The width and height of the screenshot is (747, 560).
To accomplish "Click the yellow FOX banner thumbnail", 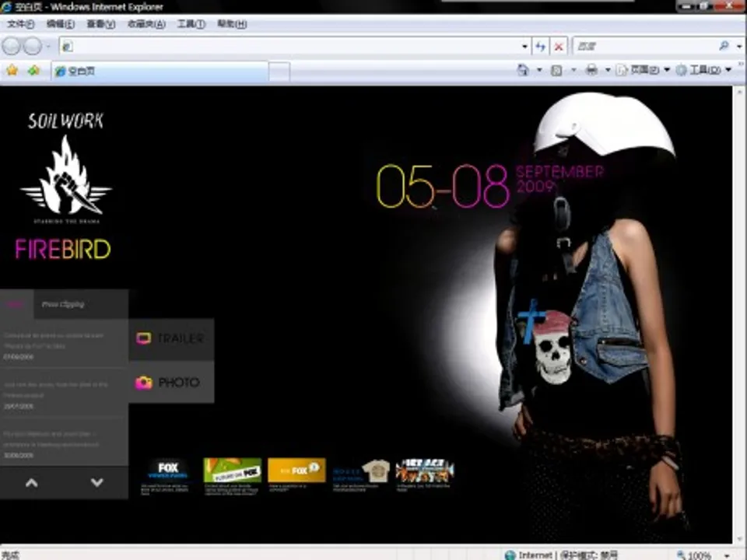I will click(296, 470).
